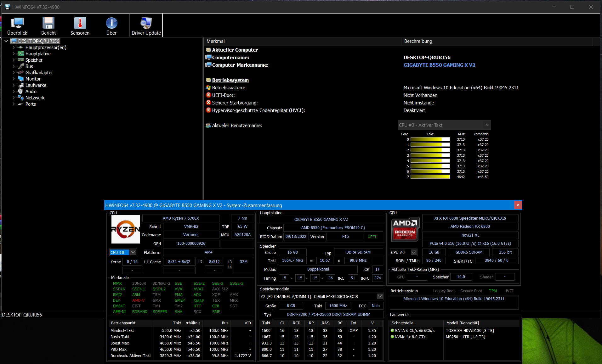Click the Laufwerke drive icon in tree

21,85
